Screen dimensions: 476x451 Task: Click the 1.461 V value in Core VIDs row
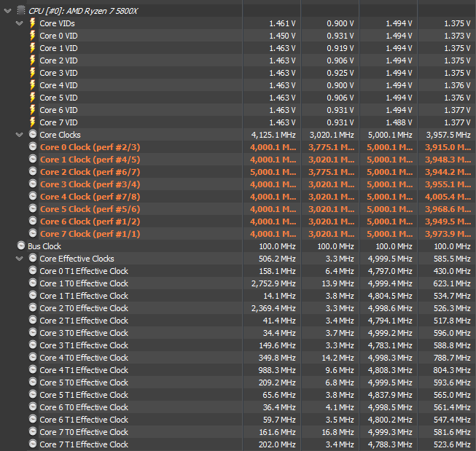[x=282, y=23]
